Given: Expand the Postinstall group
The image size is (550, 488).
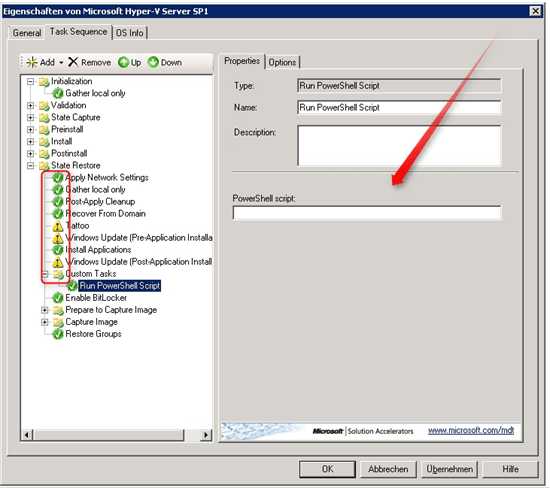Looking at the screenshot, I should (x=31, y=154).
